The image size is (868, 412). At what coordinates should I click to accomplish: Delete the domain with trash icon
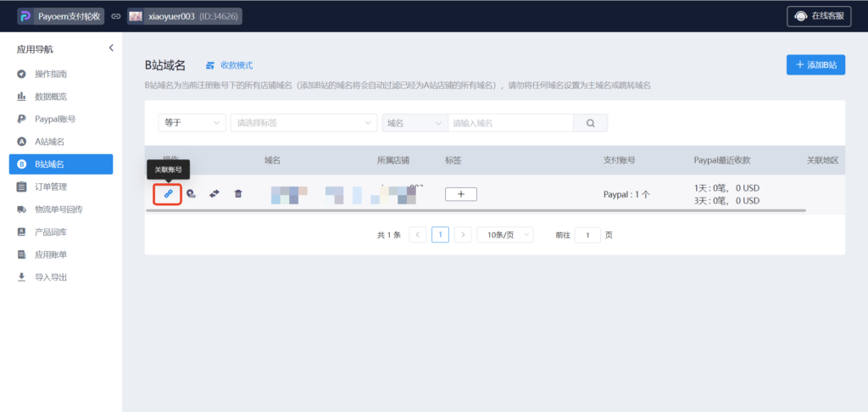pos(238,194)
